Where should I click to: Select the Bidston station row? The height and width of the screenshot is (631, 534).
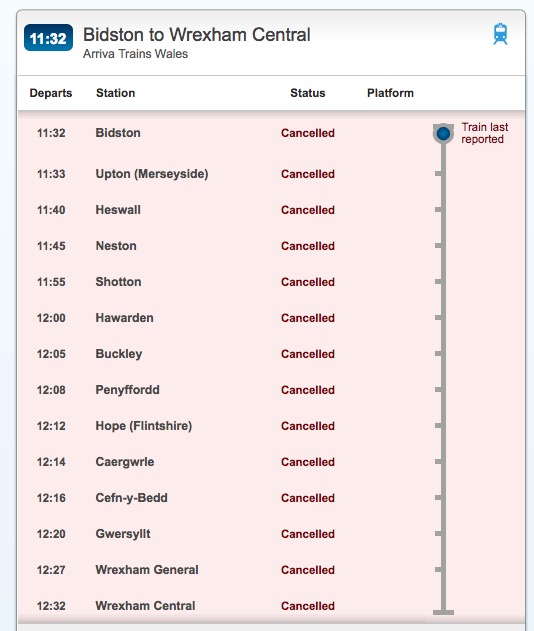coord(271,133)
